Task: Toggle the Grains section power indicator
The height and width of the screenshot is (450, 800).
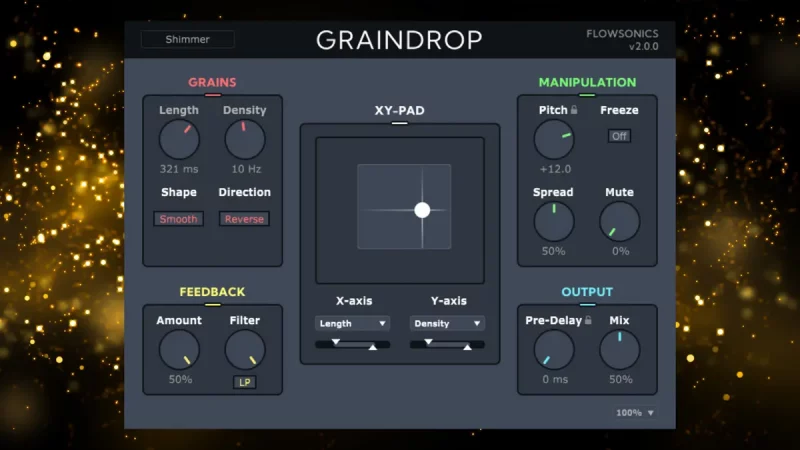Action: pyautogui.click(x=212, y=95)
